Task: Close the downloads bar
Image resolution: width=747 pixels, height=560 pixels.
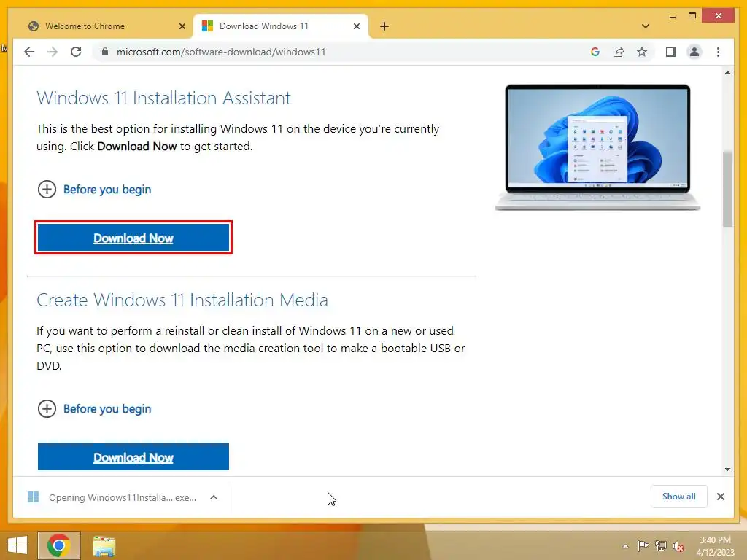Action: click(721, 497)
